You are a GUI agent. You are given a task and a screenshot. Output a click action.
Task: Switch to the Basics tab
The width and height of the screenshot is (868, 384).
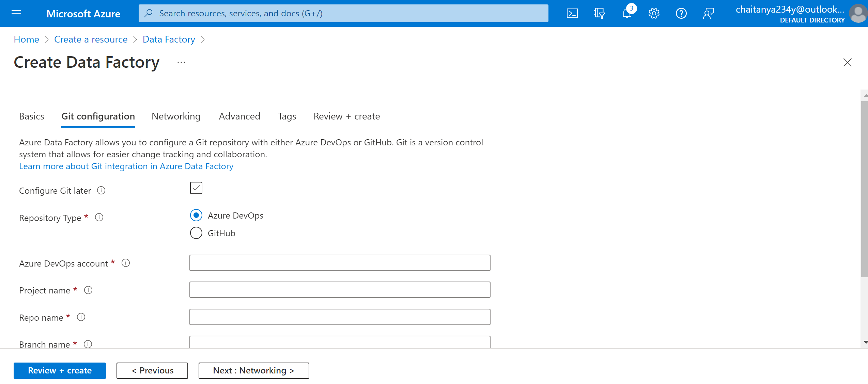tap(32, 116)
